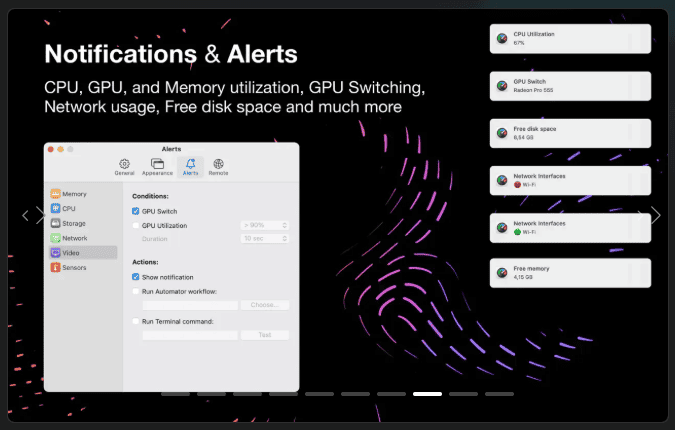Open the Remote globe tab
Image resolution: width=675 pixels, height=430 pixels.
click(x=218, y=167)
